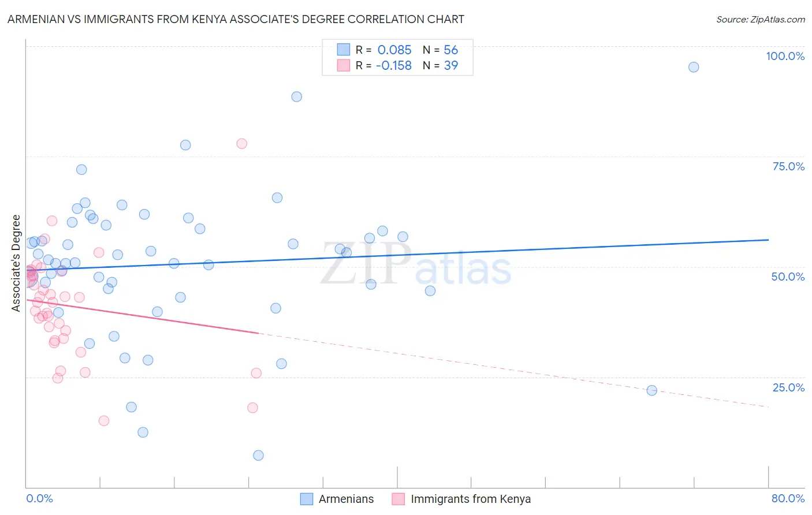Click the highest pink data point near 78%
This screenshot has height=515, width=812.
(242, 144)
